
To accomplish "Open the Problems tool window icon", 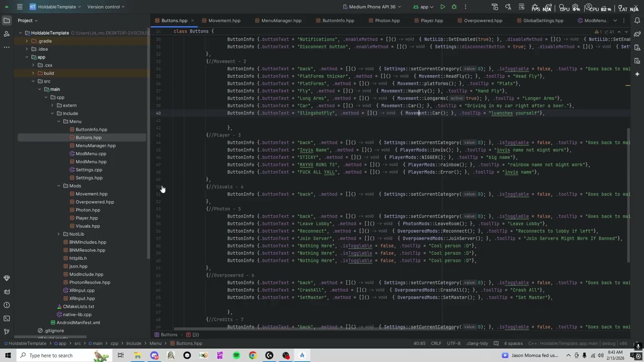I will 7,305.
